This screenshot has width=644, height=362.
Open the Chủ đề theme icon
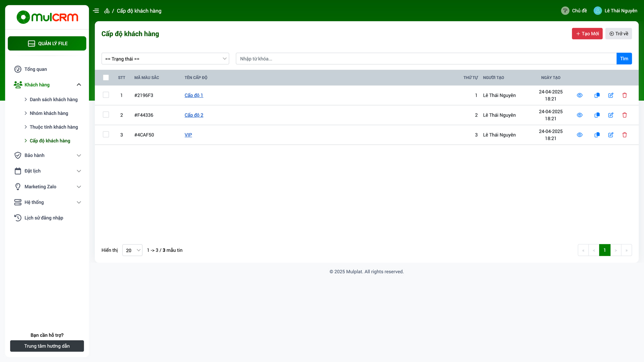click(565, 11)
